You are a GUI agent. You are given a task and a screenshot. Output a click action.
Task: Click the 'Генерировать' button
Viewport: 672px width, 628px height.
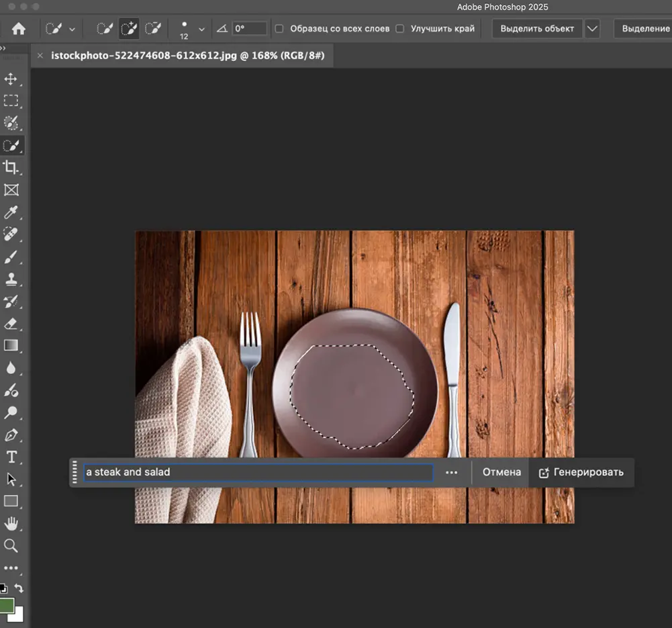point(581,472)
